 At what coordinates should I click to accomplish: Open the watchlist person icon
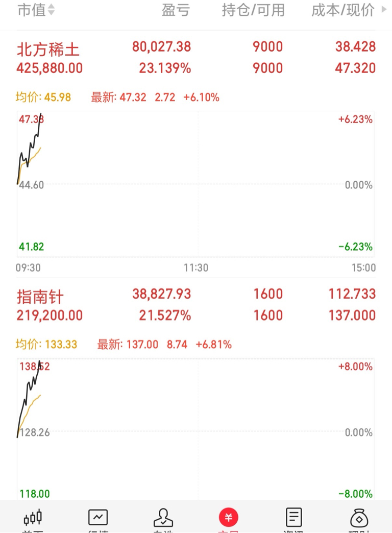(x=163, y=517)
